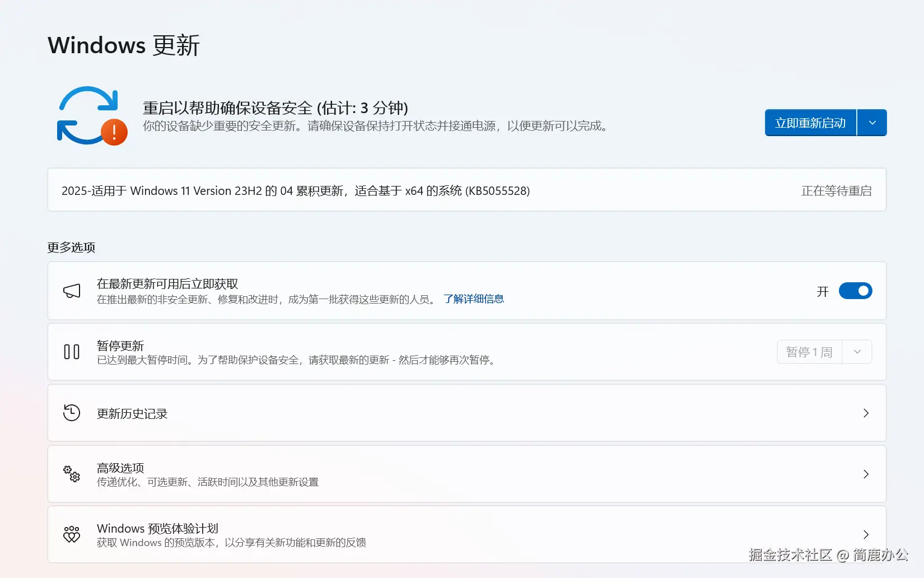This screenshot has height=578, width=924.
Task: Open 高级选项 via its chevron arrow
Action: click(x=866, y=474)
